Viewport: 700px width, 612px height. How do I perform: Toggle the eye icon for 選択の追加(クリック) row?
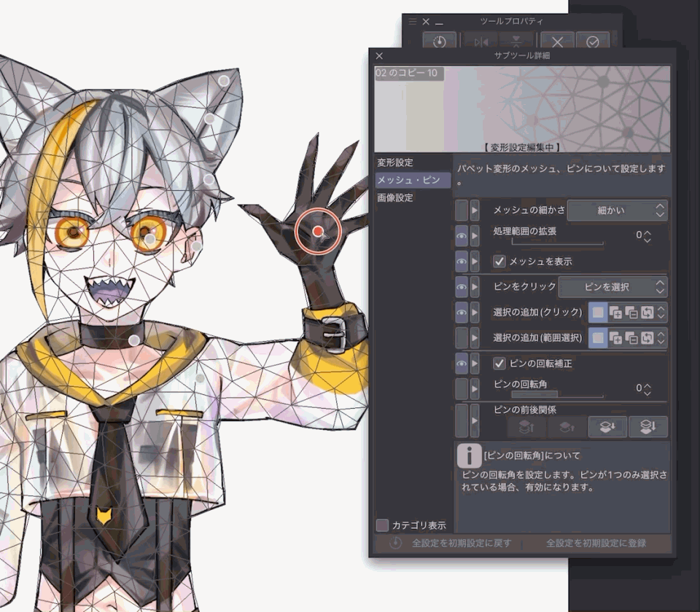point(462,313)
